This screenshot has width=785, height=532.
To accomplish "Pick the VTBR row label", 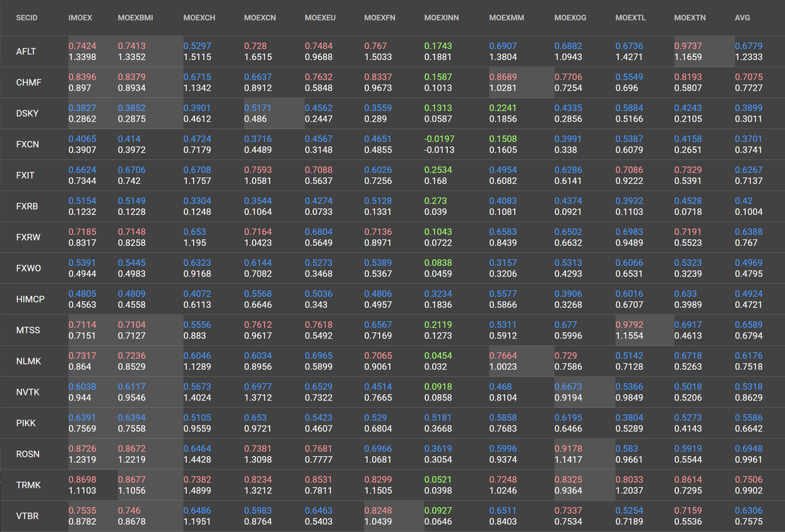I will [x=27, y=516].
